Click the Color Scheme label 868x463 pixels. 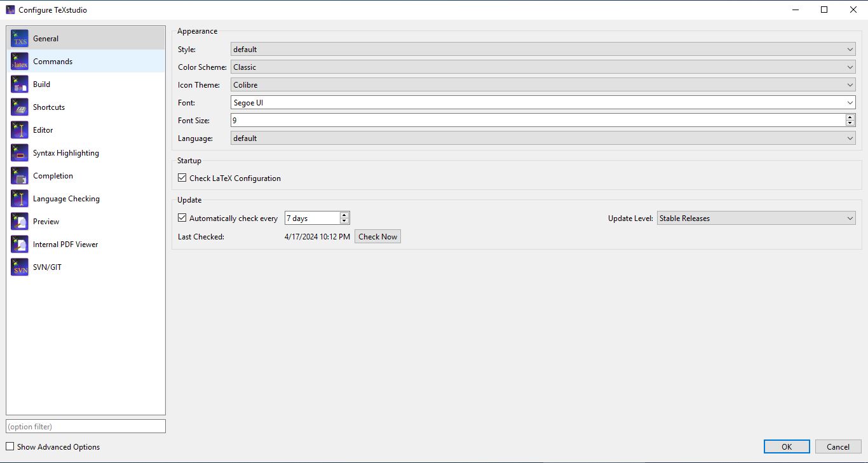pyautogui.click(x=202, y=67)
